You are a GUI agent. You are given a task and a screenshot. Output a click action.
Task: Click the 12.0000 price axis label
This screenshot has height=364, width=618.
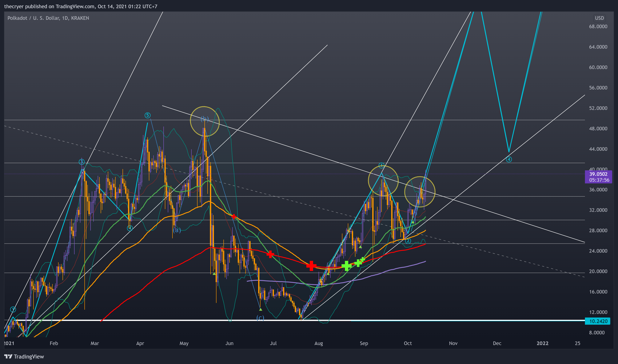pyautogui.click(x=598, y=312)
